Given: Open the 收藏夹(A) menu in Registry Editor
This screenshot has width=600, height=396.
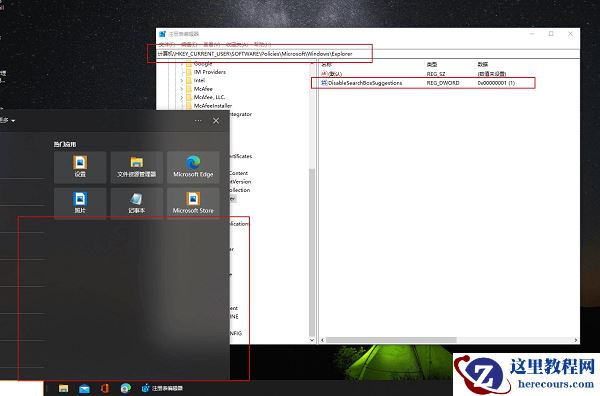Looking at the screenshot, I should pyautogui.click(x=237, y=44).
